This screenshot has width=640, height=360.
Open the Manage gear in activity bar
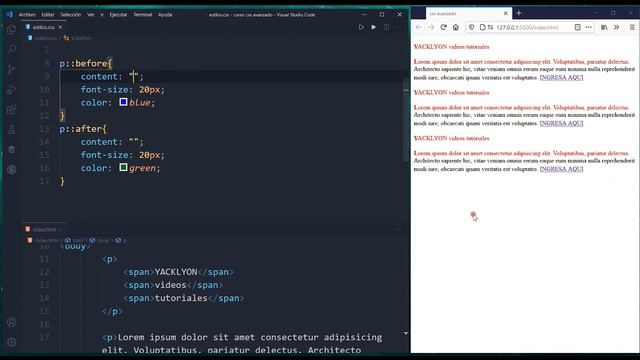(11, 342)
